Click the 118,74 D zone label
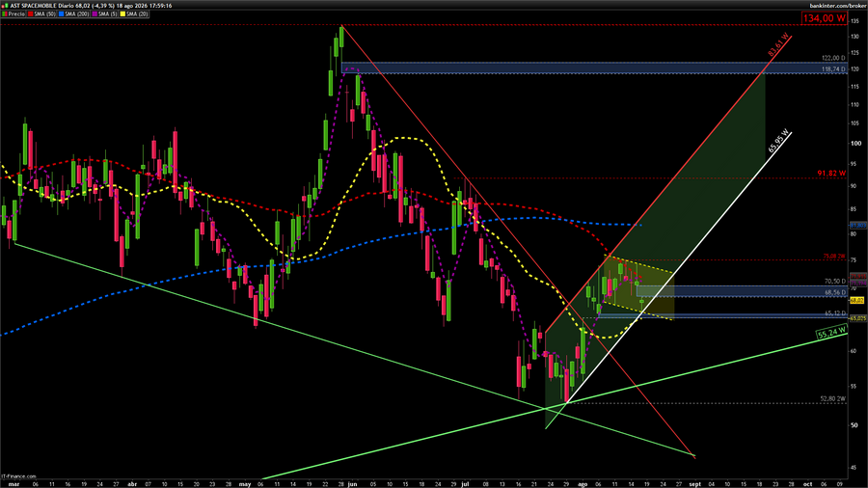Screen dimensions: 868x488 pyautogui.click(x=833, y=69)
